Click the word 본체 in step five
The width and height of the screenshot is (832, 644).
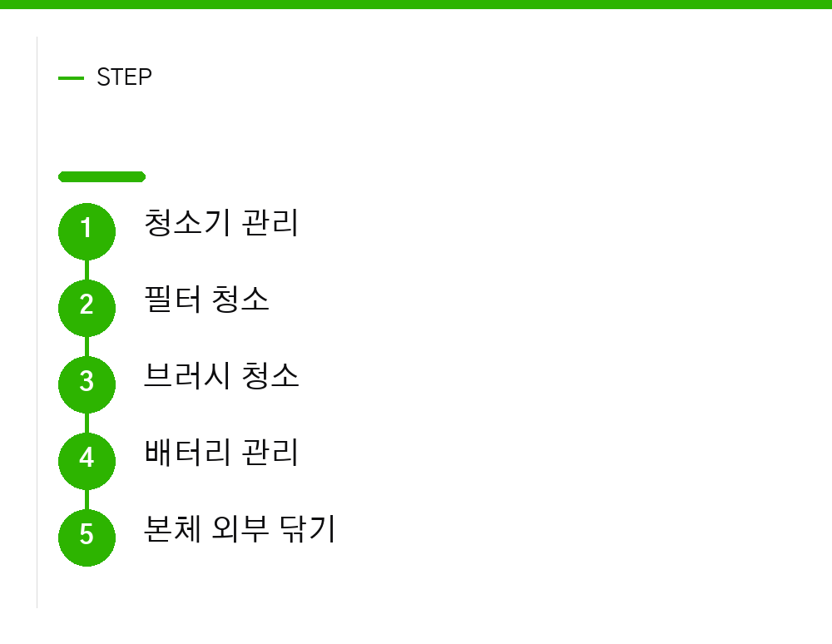tap(172, 529)
